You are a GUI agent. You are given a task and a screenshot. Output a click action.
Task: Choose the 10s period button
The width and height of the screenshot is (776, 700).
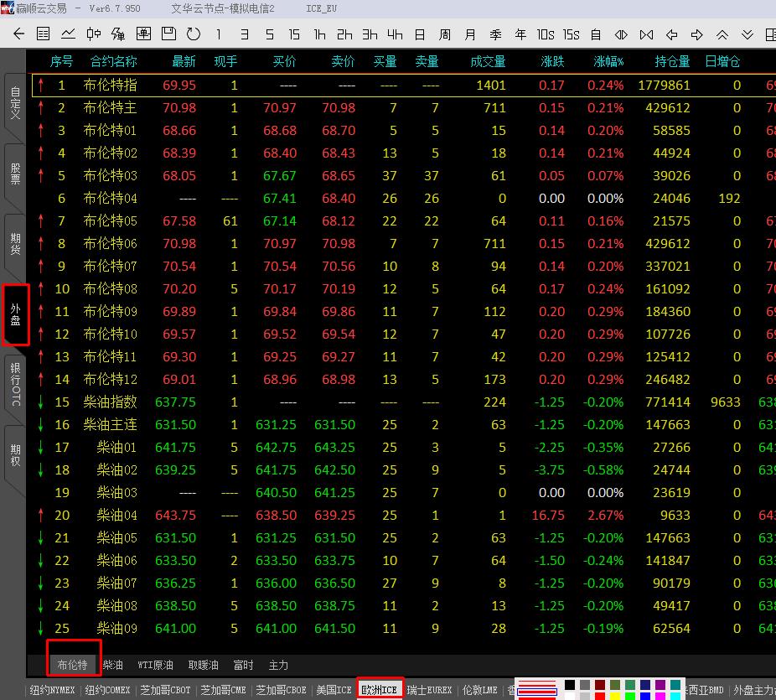click(546, 34)
